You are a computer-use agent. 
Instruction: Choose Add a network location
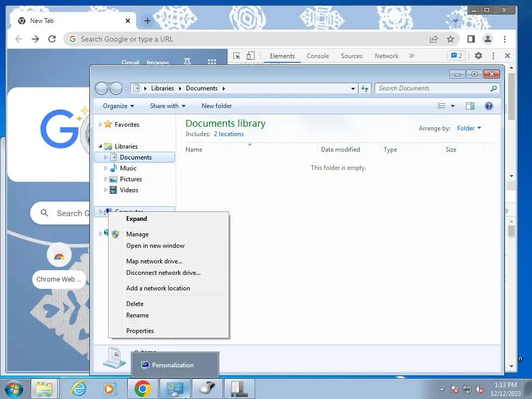[169, 288]
